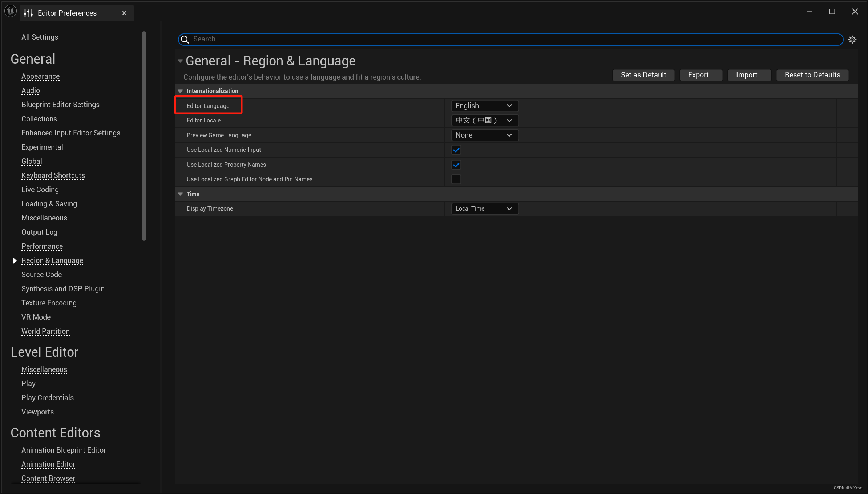
Task: Open the Display Timezone dropdown
Action: click(x=484, y=209)
